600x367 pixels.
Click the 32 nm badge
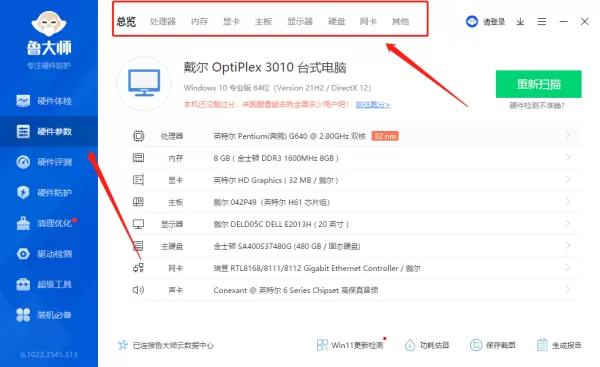tap(385, 136)
